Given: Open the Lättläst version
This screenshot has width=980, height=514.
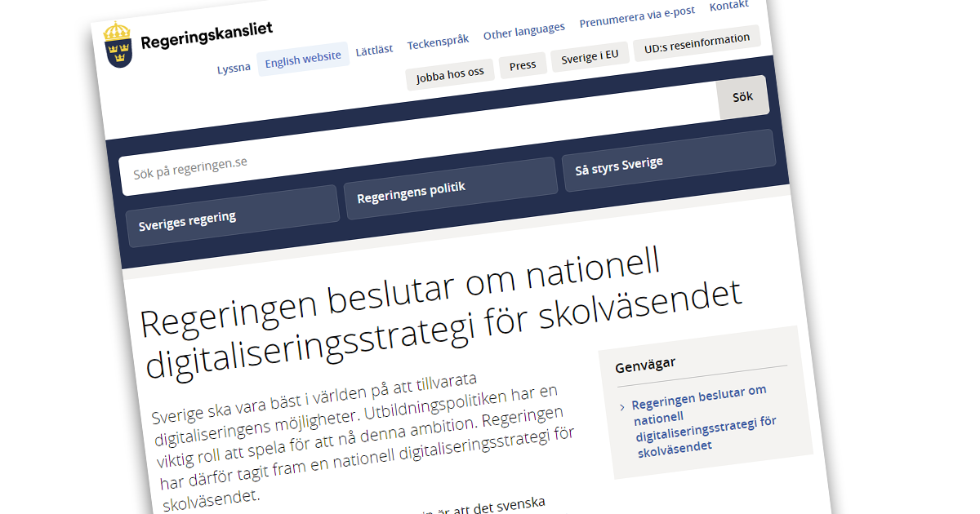Looking at the screenshot, I should click(x=374, y=50).
